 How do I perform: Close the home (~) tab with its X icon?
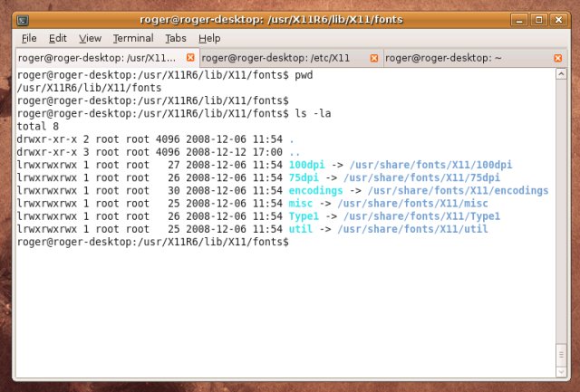(x=558, y=58)
